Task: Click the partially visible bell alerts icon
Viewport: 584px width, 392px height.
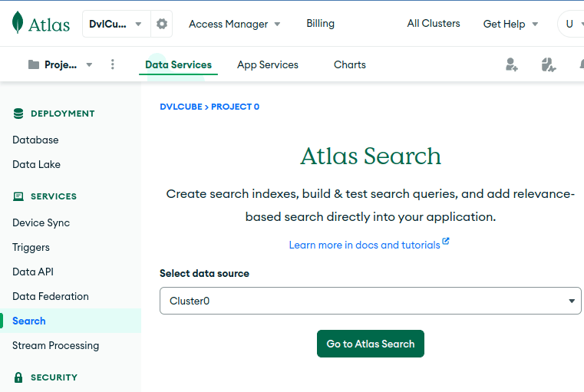Action: [x=580, y=64]
